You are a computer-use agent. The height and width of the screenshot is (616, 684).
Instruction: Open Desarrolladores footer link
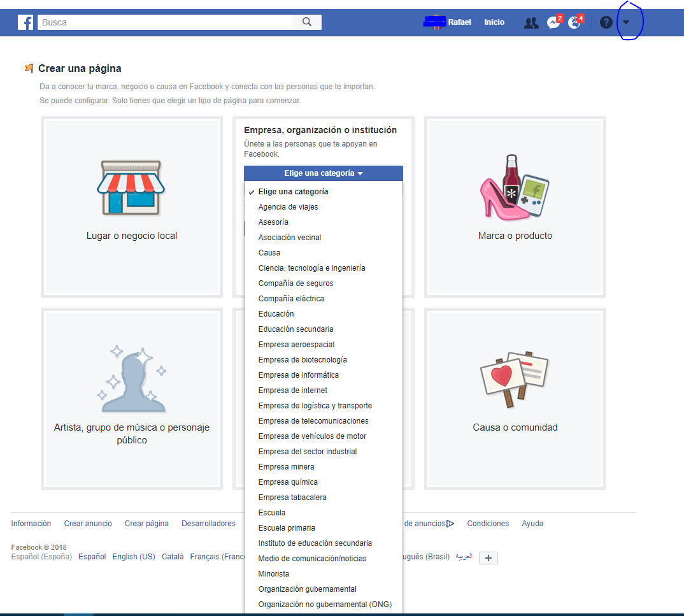click(x=208, y=523)
